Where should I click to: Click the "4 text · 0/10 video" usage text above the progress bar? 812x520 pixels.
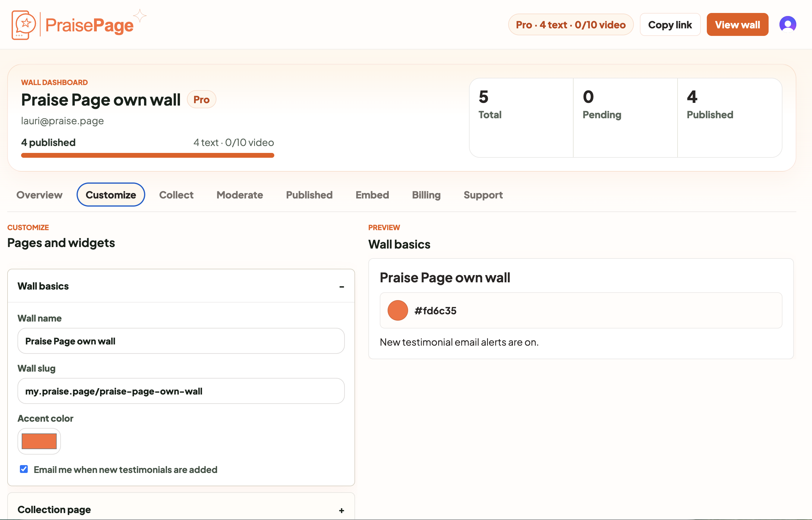tap(234, 142)
